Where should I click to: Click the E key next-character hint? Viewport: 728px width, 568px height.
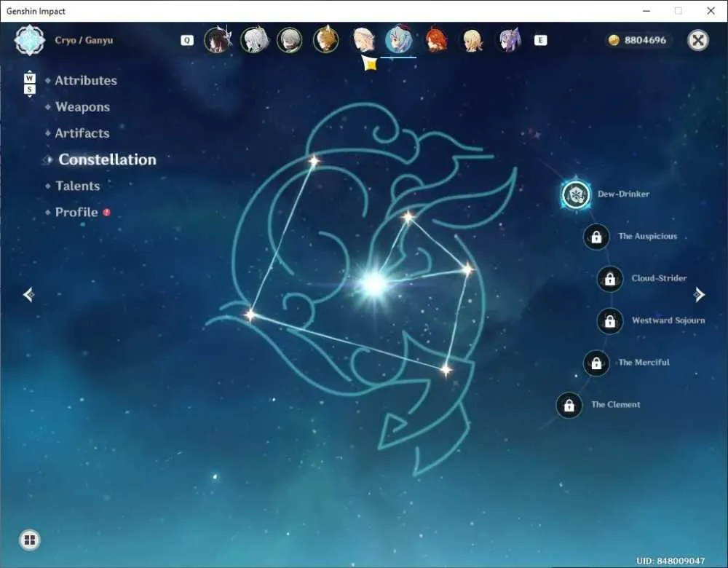click(x=540, y=40)
